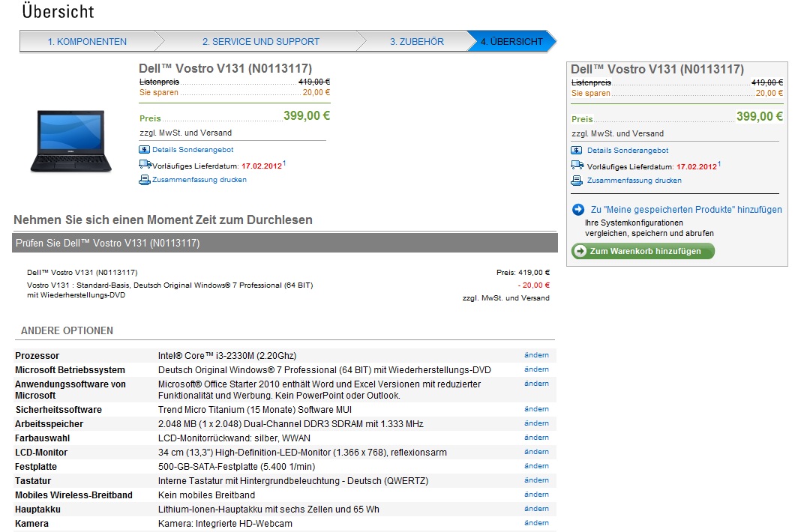Screen dimensions: 804x532
Task: Go to step 3. Zubehör
Action: point(417,41)
